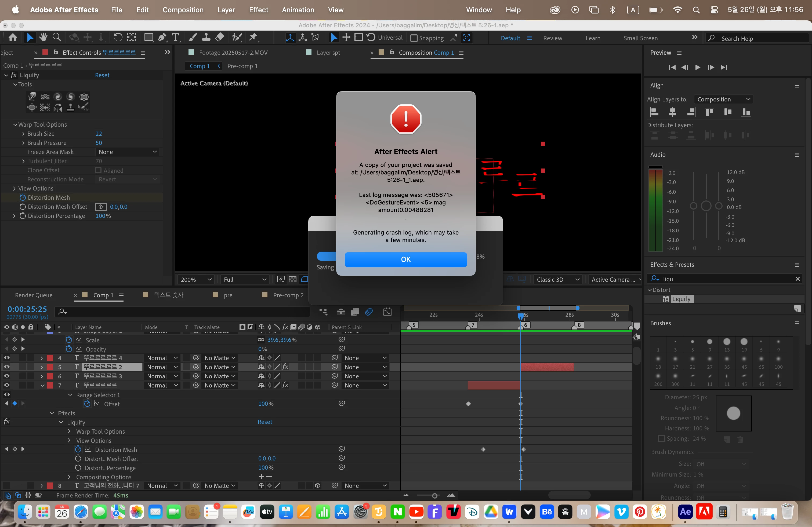This screenshot has width=812, height=527.
Task: Select the Pen tool
Action: tap(162, 38)
